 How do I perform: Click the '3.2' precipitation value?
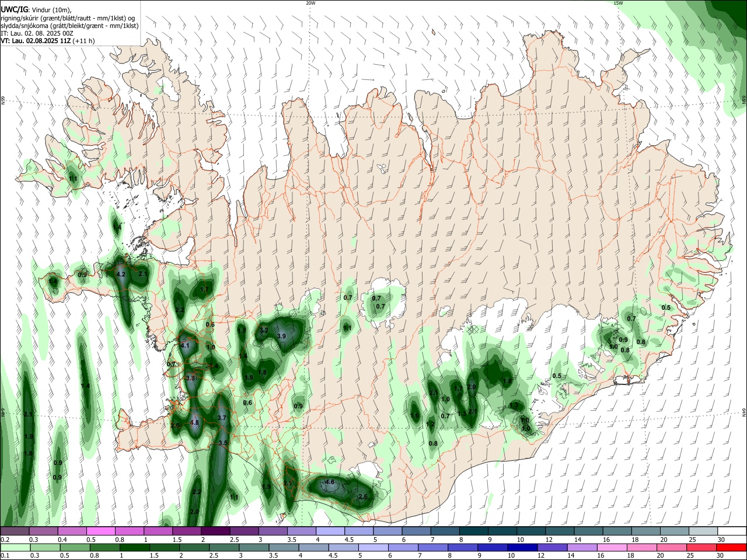(x=263, y=330)
